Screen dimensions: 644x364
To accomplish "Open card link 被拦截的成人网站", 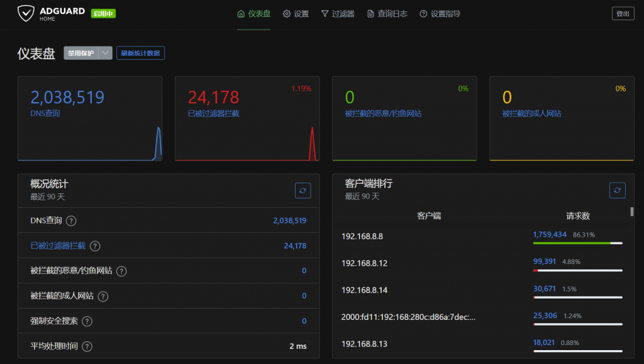I will 531,113.
